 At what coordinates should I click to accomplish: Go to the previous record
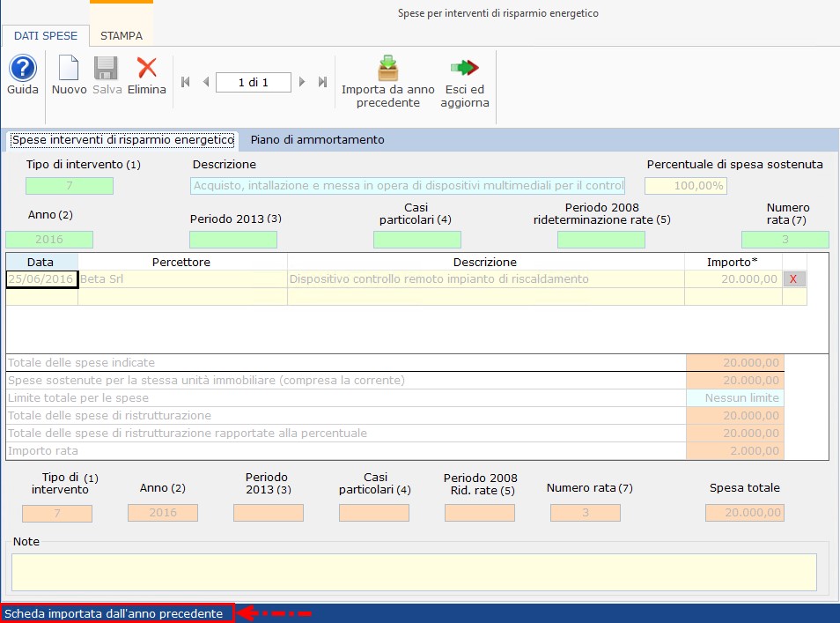pyautogui.click(x=206, y=82)
